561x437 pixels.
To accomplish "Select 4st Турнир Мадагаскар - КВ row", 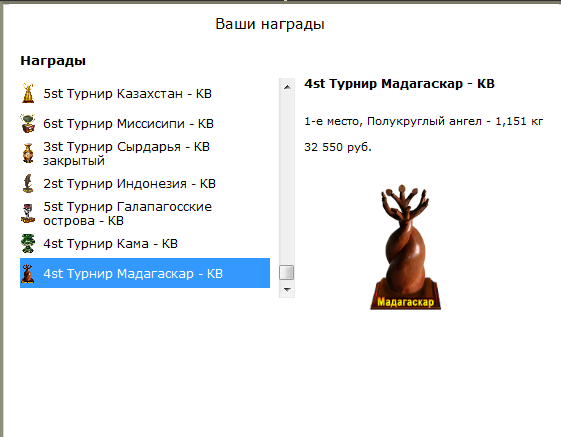I will [x=145, y=273].
